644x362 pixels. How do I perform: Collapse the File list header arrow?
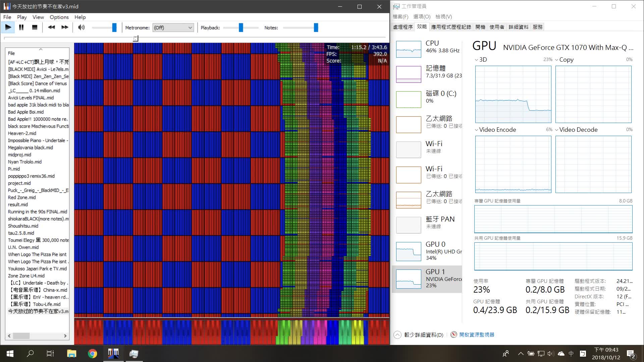[x=41, y=50]
